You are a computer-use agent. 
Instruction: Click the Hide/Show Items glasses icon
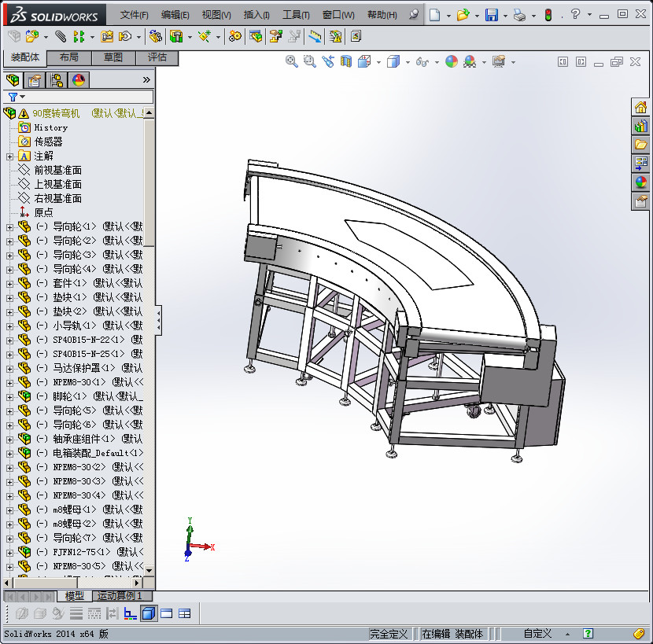point(422,62)
